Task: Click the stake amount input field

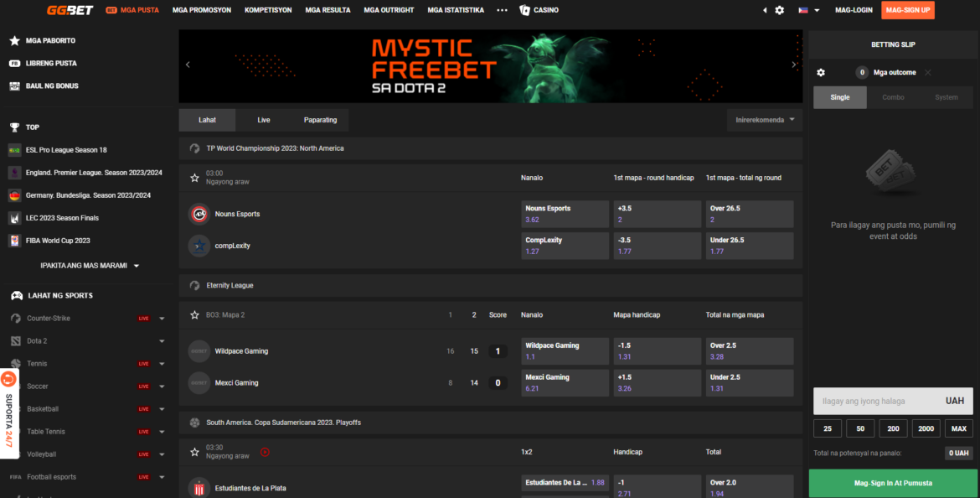Action: coord(893,401)
